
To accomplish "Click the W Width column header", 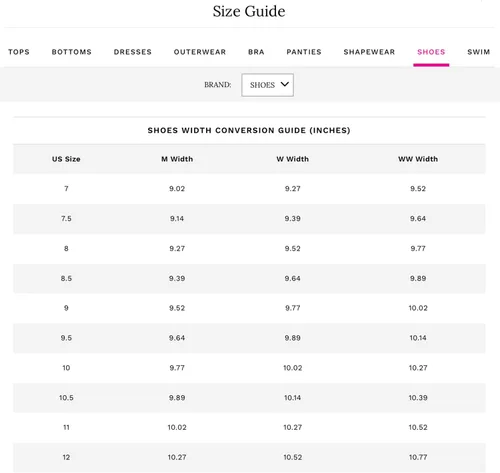I will (293, 159).
